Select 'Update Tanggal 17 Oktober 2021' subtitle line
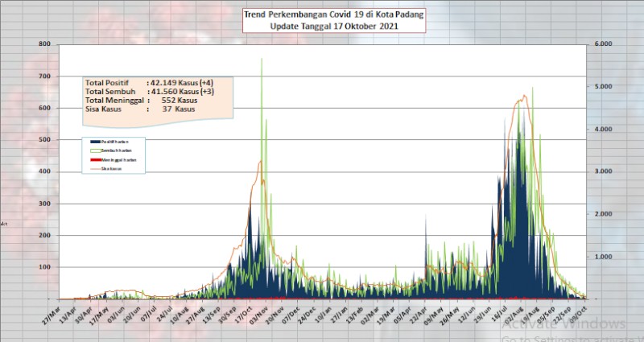 pyautogui.click(x=334, y=27)
